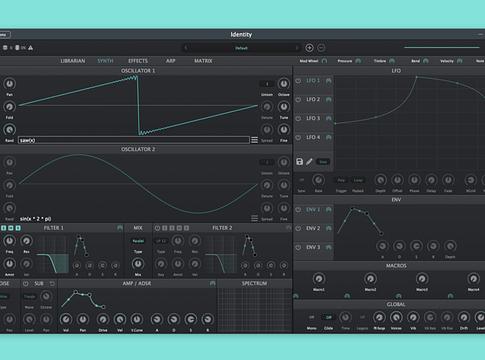485x360 pixels.
Task: Select the LFO 3 slot
Action: point(313,118)
